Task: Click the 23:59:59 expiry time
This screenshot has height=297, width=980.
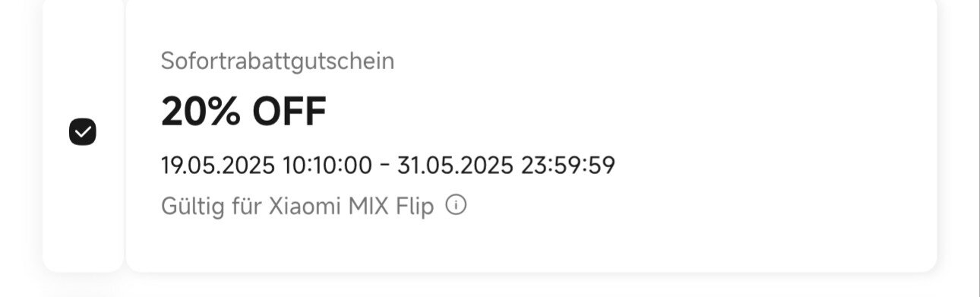Action: tap(567, 165)
